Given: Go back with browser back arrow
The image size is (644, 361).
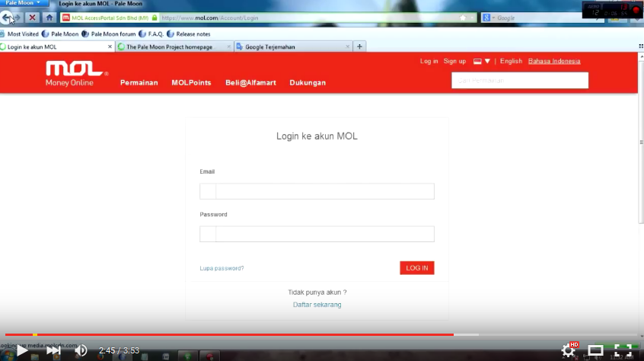Looking at the screenshot, I should [6, 18].
